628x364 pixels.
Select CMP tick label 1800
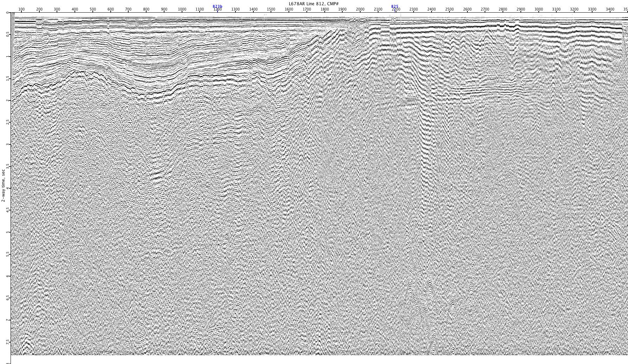(x=324, y=9)
